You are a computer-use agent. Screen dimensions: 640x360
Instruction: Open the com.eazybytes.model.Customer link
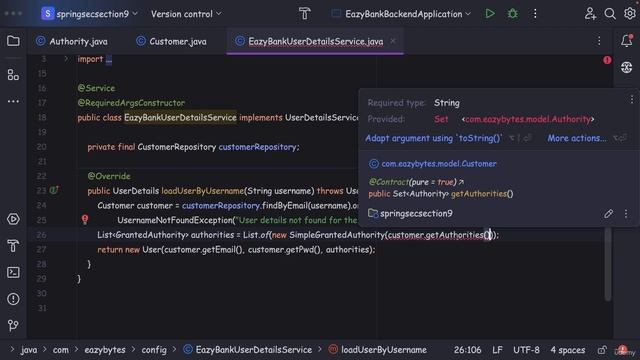coord(439,164)
